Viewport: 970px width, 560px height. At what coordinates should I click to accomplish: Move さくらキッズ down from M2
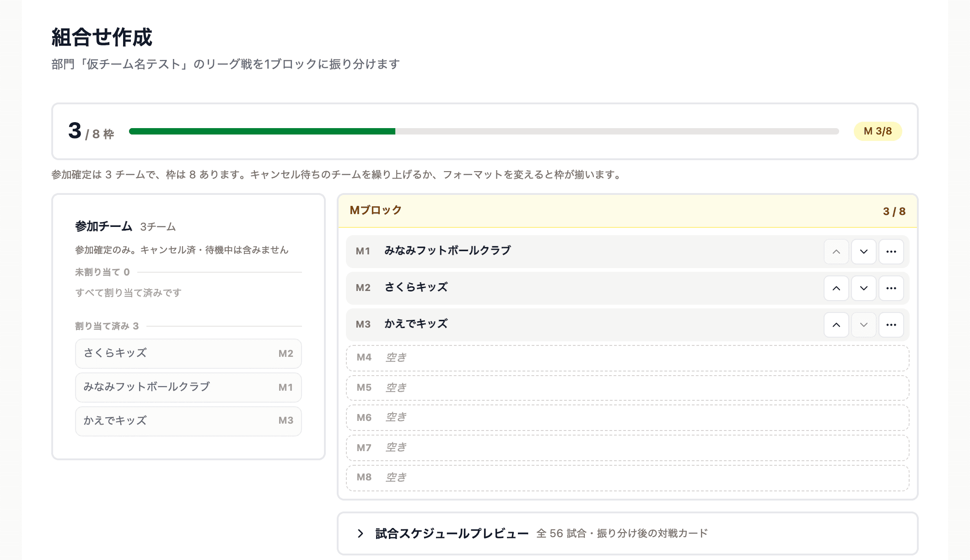tap(864, 288)
